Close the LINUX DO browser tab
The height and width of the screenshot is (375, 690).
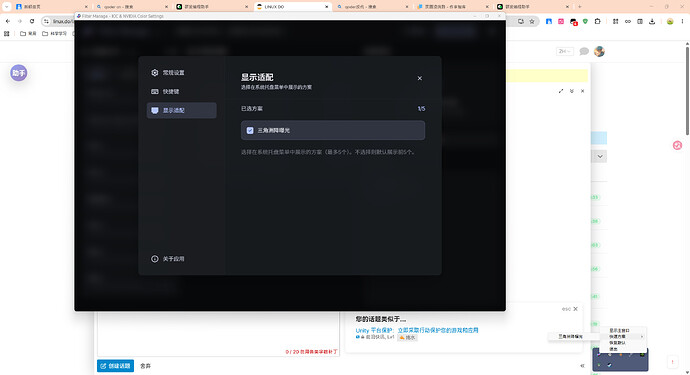click(327, 7)
